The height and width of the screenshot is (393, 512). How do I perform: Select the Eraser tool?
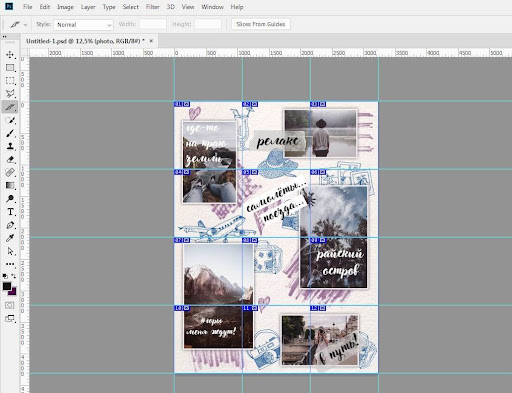click(x=10, y=159)
